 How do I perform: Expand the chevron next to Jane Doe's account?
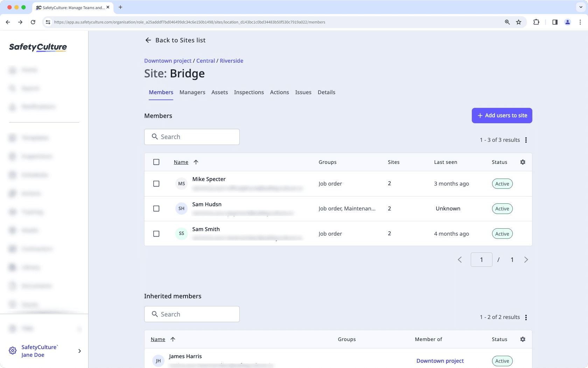coord(79,351)
